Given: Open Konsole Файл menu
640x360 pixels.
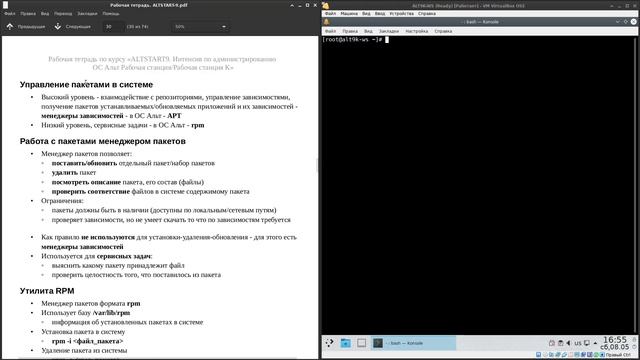Looking at the screenshot, I should coord(331,31).
